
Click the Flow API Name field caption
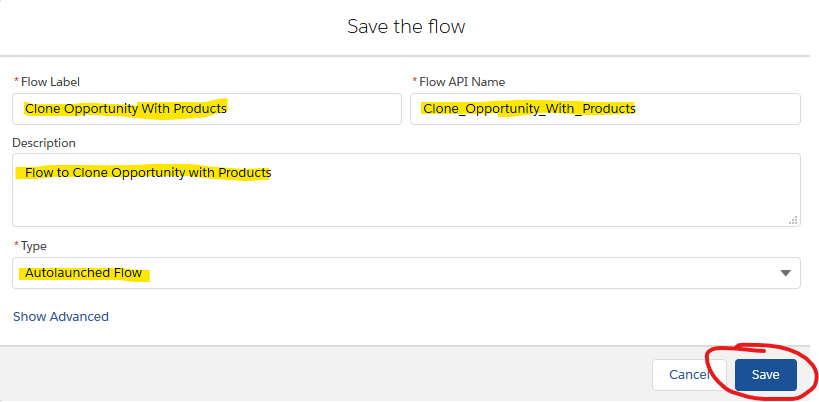pos(462,81)
